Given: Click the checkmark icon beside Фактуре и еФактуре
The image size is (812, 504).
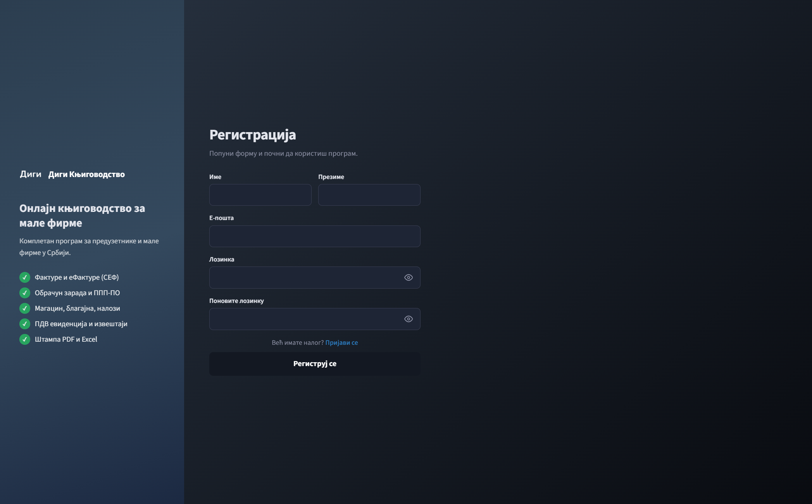Looking at the screenshot, I should click(25, 277).
